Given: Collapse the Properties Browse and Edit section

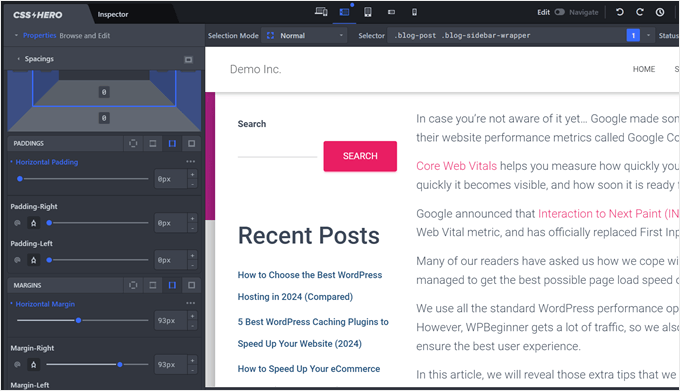Looking at the screenshot, I should tap(16, 36).
